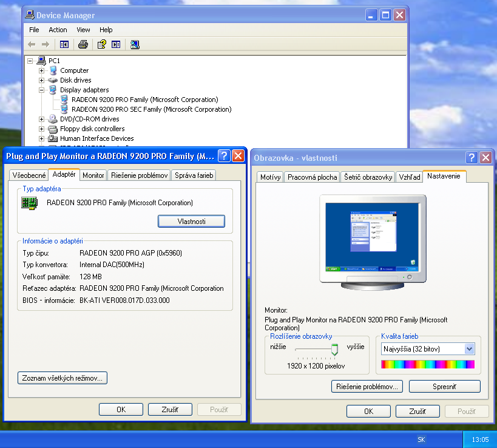497x448 pixels.
Task: Open the Action menu
Action: click(58, 30)
